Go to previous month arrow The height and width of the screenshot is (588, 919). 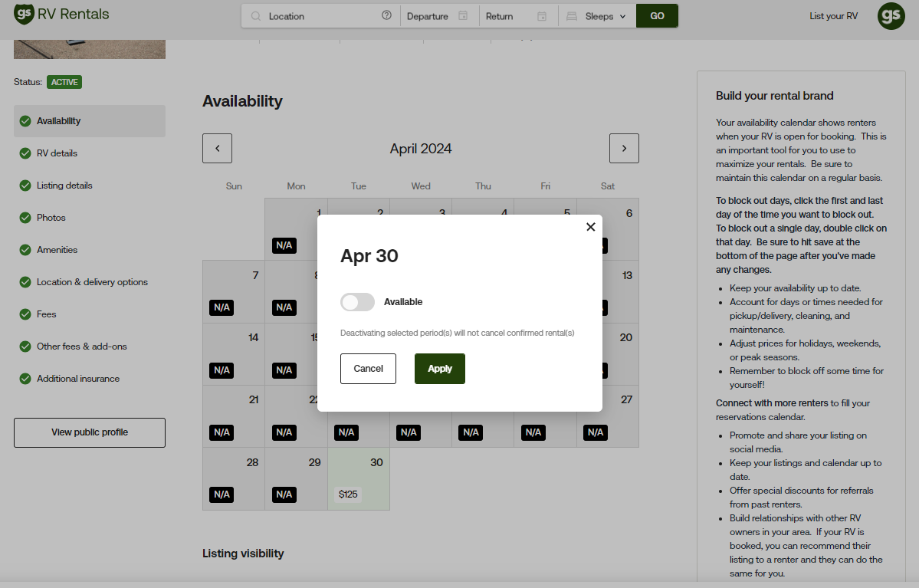coord(217,149)
